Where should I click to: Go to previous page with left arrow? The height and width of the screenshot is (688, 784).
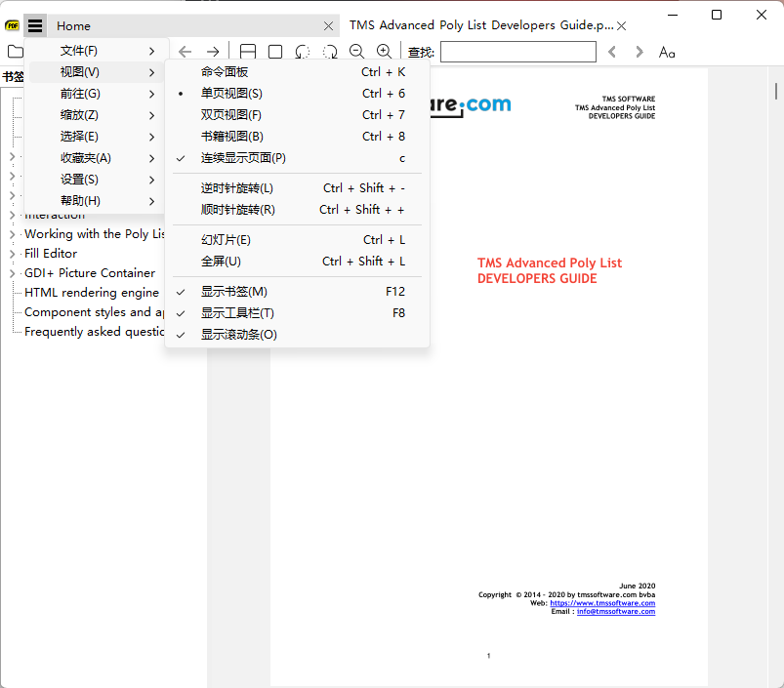point(185,52)
